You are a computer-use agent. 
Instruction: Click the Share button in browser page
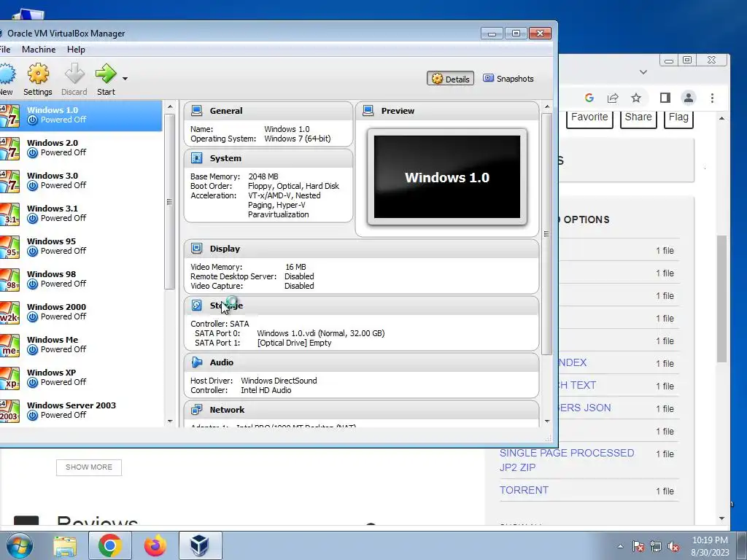(x=638, y=117)
